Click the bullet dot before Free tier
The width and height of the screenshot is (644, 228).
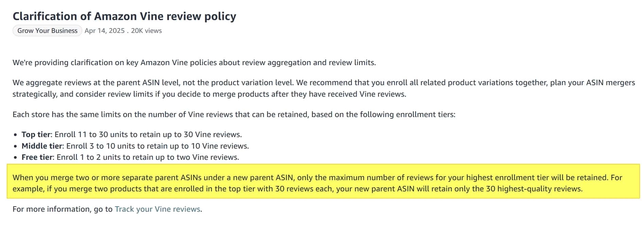click(x=15, y=158)
